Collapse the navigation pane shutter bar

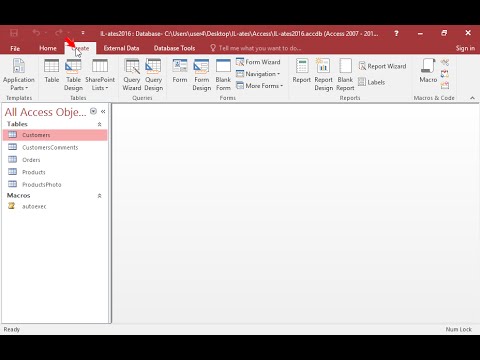coord(103,111)
